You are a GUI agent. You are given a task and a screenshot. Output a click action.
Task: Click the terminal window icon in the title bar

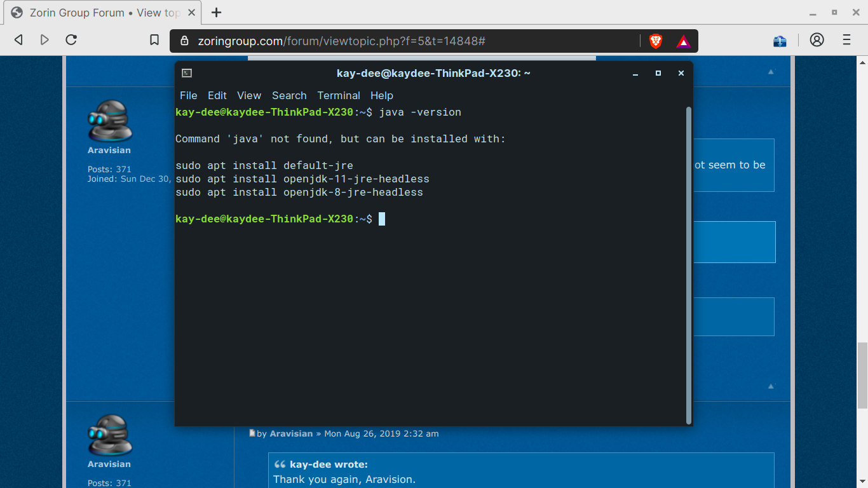(187, 73)
